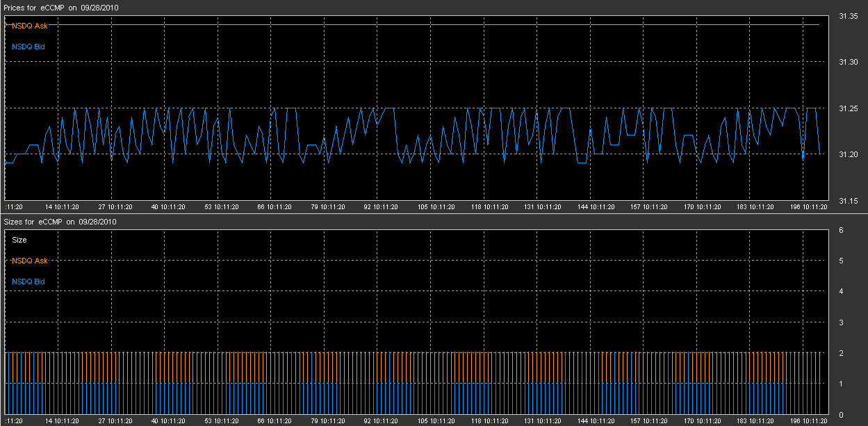868x426 pixels.
Task: Select the NSDQ Ask legend in the sizes chart
Action: [29, 261]
